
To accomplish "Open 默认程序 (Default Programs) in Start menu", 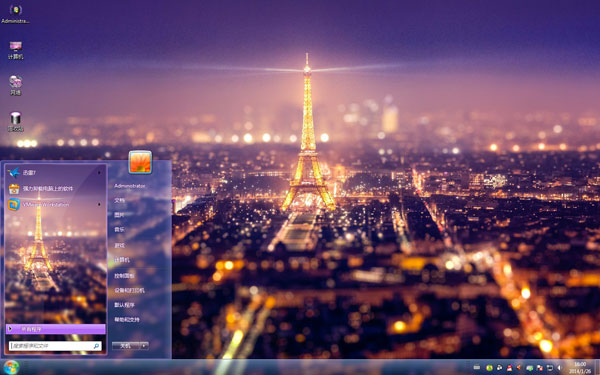I will [124, 305].
